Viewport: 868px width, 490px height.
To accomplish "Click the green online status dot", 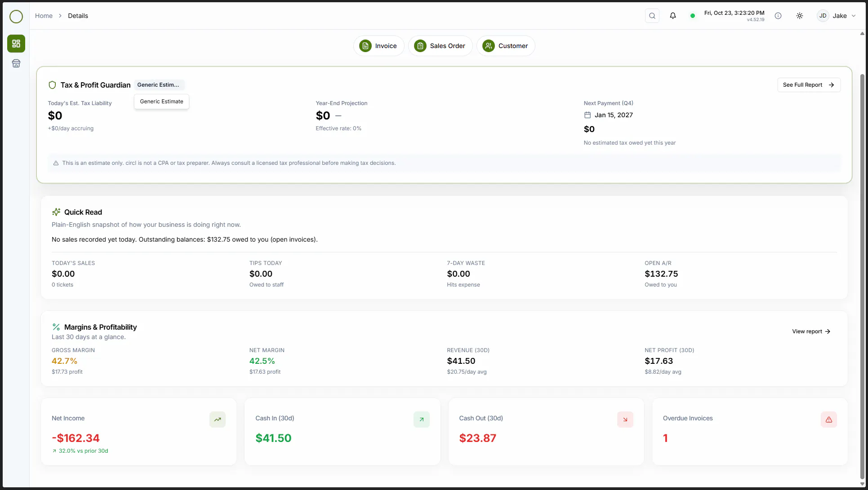I will [693, 16].
